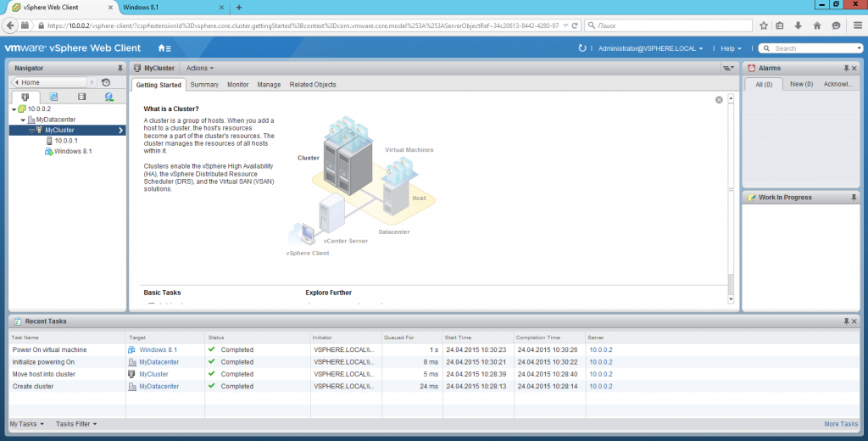Switch to the Monitor tab

[x=237, y=85]
